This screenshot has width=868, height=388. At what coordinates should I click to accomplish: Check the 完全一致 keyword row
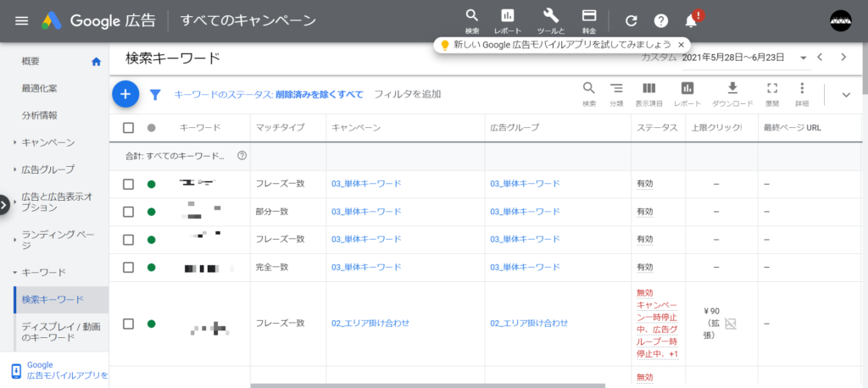coord(129,268)
